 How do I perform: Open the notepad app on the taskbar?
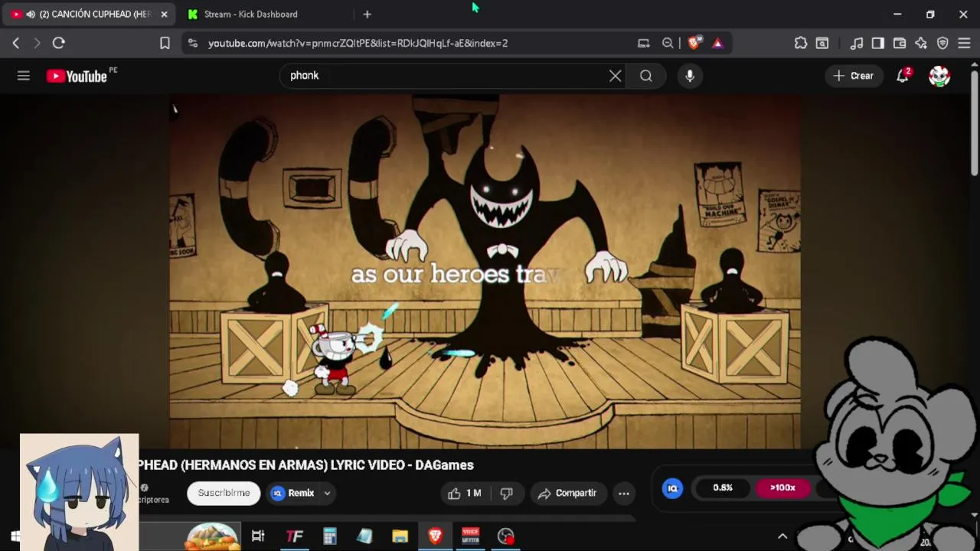[364, 536]
